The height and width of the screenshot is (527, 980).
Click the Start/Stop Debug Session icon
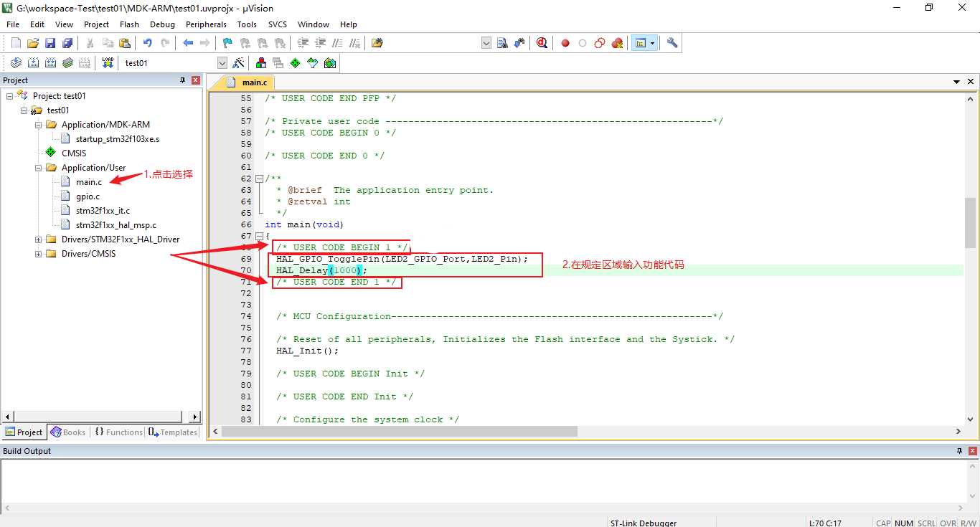tap(542, 43)
